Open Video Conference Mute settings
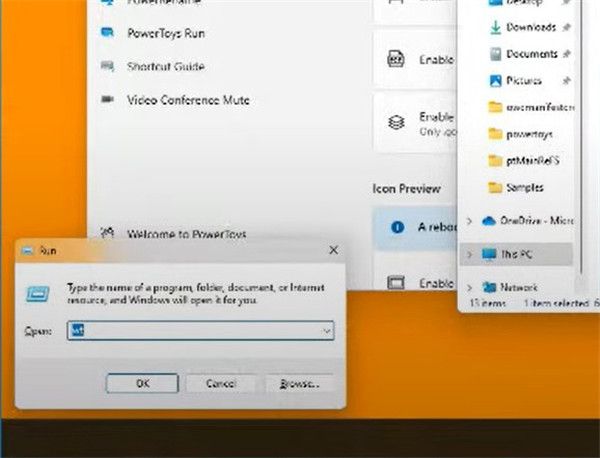 coord(188,100)
